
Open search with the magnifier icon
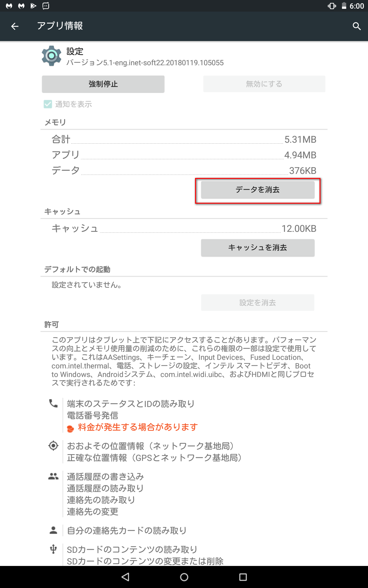(356, 26)
